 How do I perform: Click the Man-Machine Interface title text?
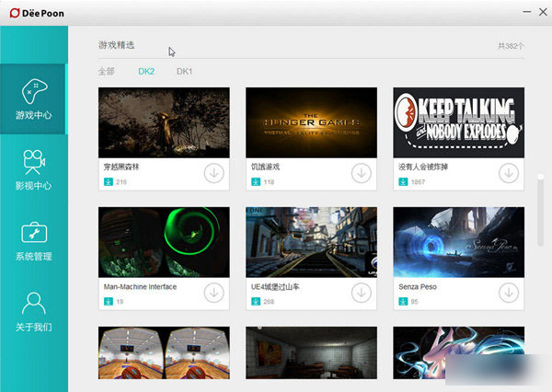[140, 287]
